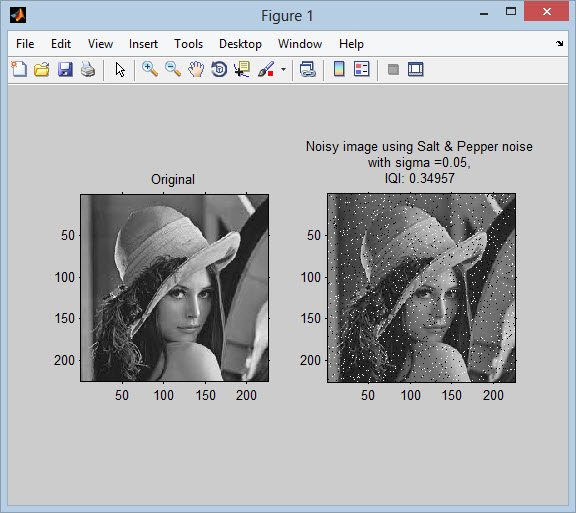Toggle the Insert Legend button
Screen dimensions: 576x513
[362, 69]
